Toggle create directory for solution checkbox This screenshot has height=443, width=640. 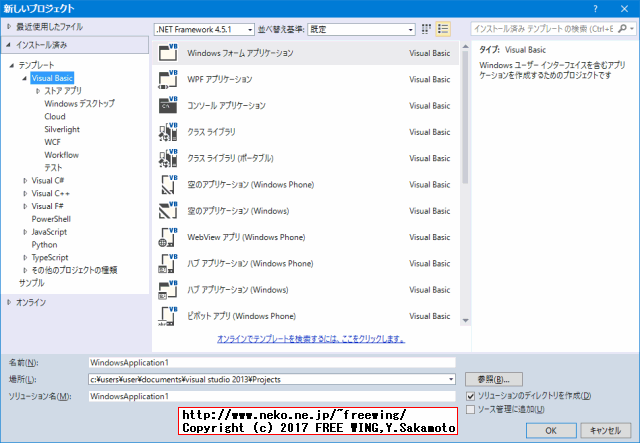[470, 396]
